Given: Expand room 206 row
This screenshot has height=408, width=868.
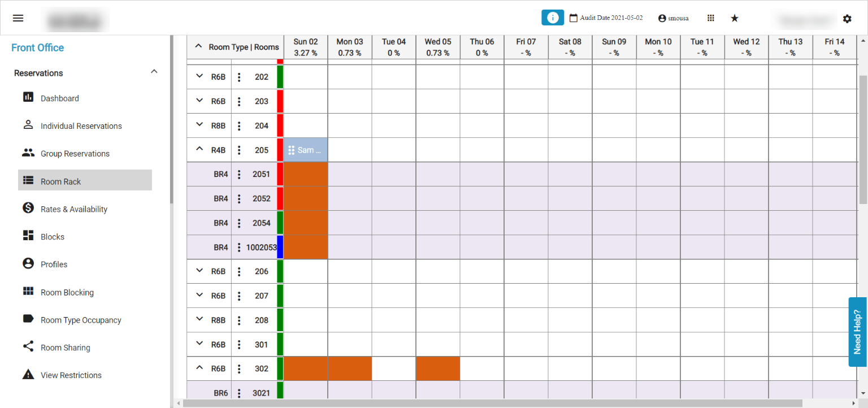Looking at the screenshot, I should (x=199, y=271).
